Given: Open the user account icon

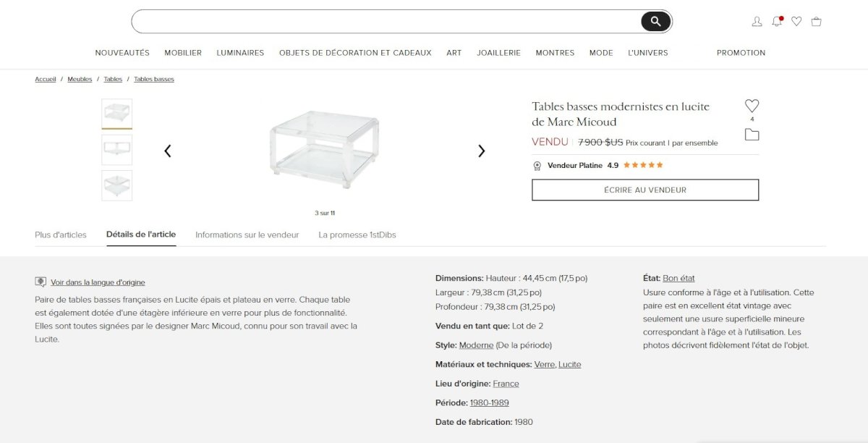Looking at the screenshot, I should tap(757, 22).
